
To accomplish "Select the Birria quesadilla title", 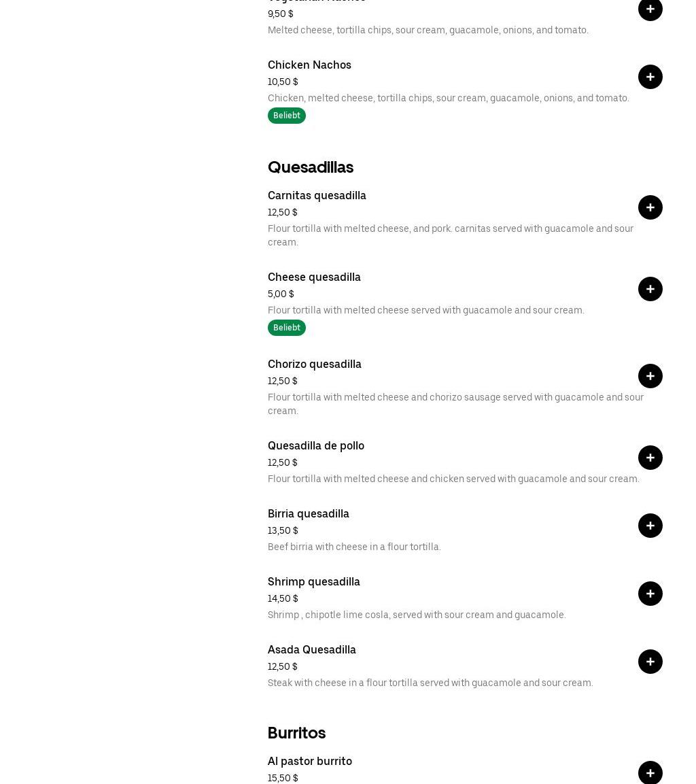I will (309, 513).
